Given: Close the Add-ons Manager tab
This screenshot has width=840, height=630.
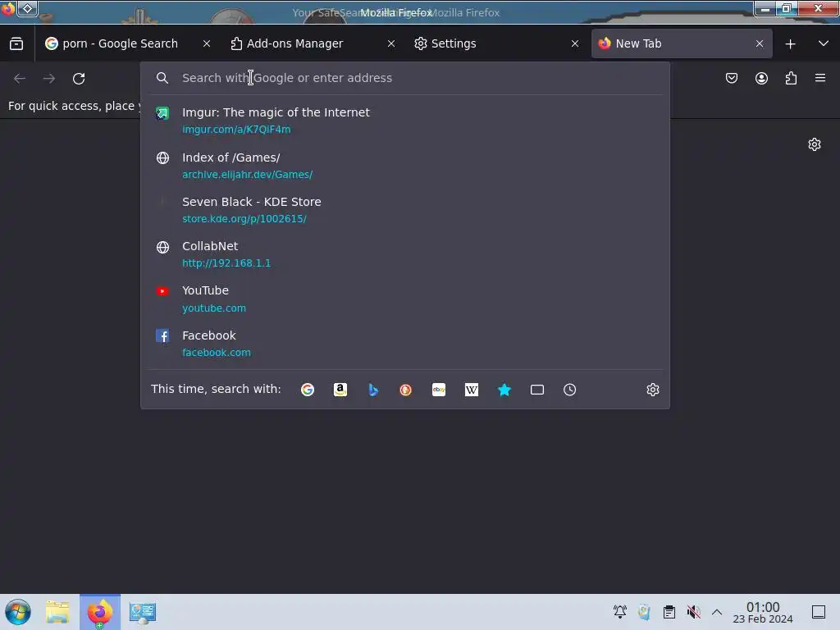Looking at the screenshot, I should pyautogui.click(x=391, y=44).
